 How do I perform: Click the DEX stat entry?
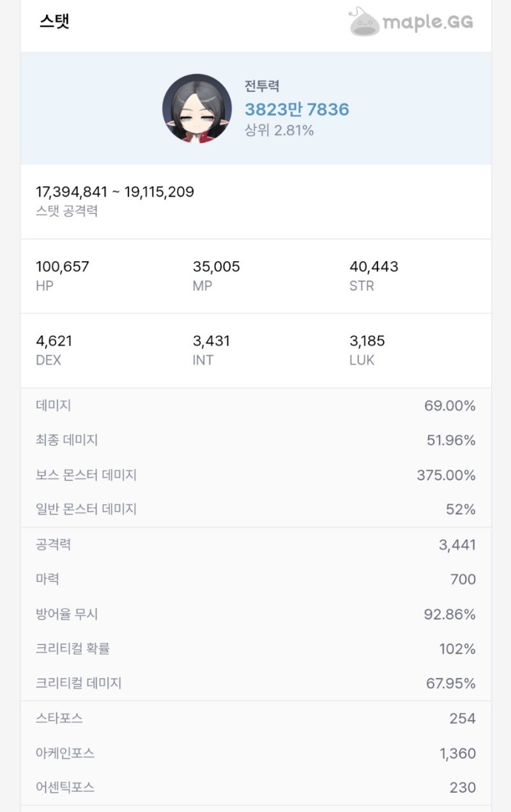tap(56, 341)
